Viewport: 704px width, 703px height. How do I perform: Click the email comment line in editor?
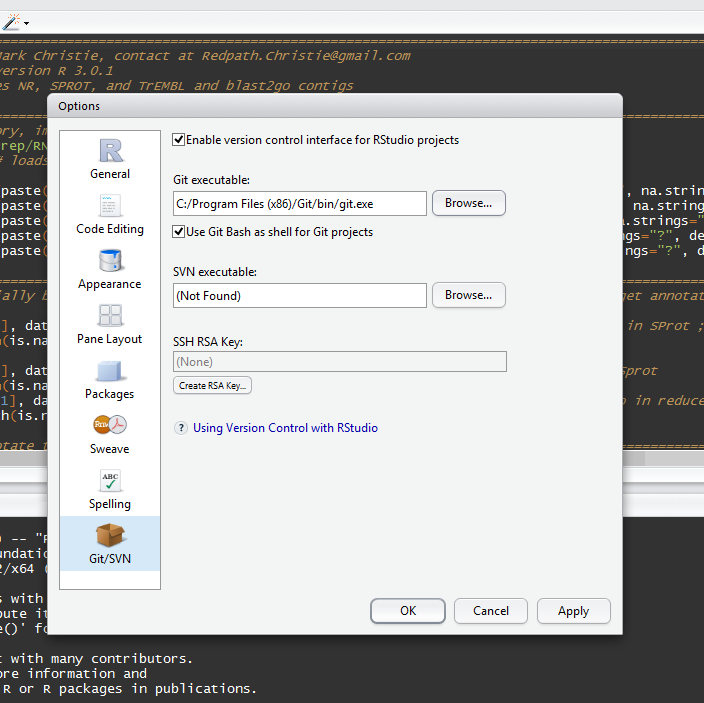[205, 56]
